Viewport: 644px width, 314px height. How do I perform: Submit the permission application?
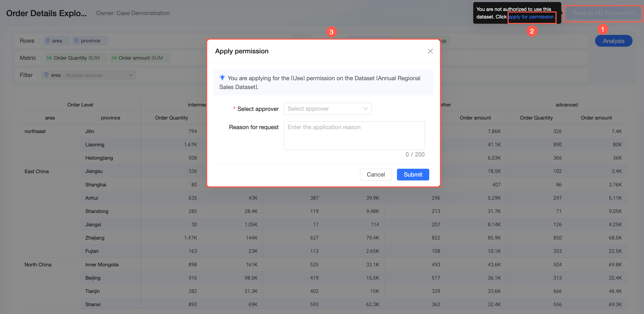[x=413, y=174]
